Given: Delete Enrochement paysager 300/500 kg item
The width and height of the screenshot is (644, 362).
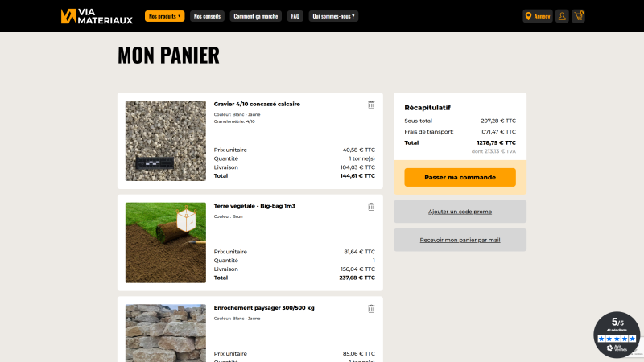Looking at the screenshot, I should pyautogui.click(x=371, y=309).
